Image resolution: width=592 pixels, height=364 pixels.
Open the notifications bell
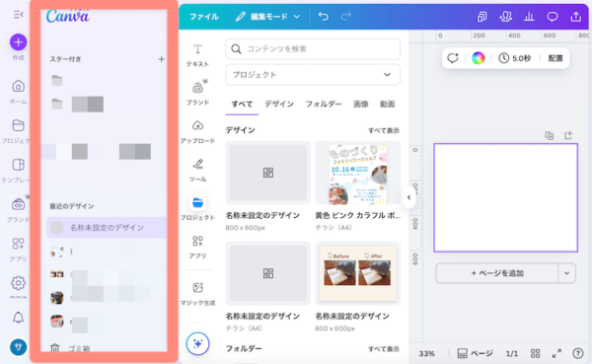click(x=18, y=318)
